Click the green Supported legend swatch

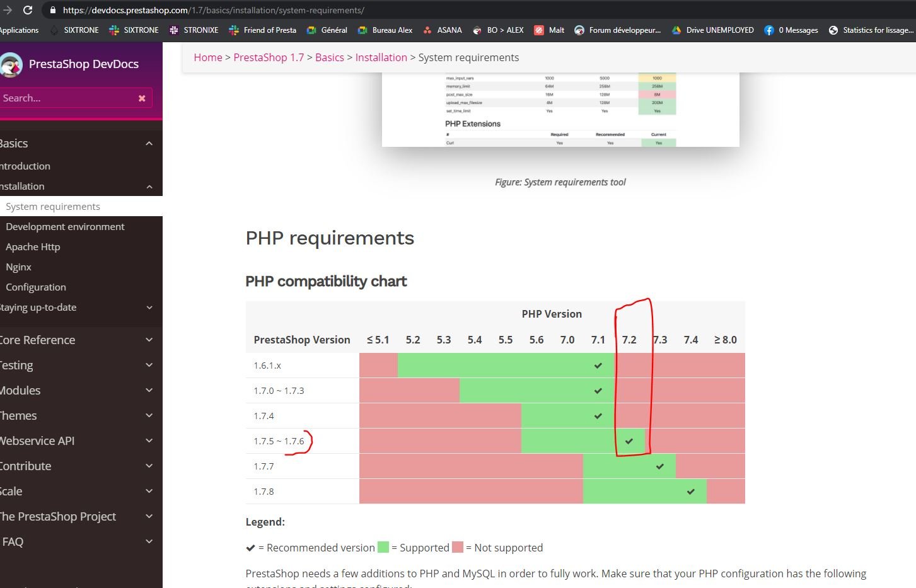click(383, 548)
